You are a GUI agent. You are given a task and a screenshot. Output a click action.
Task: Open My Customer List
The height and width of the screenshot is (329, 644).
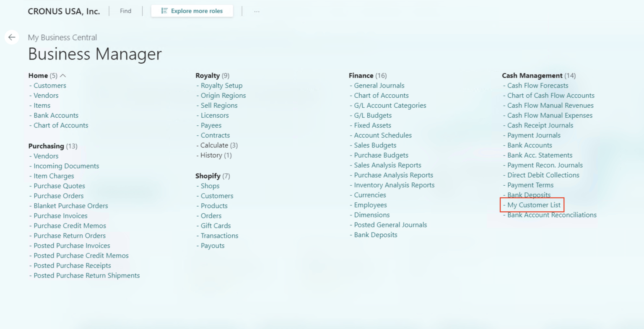(534, 205)
